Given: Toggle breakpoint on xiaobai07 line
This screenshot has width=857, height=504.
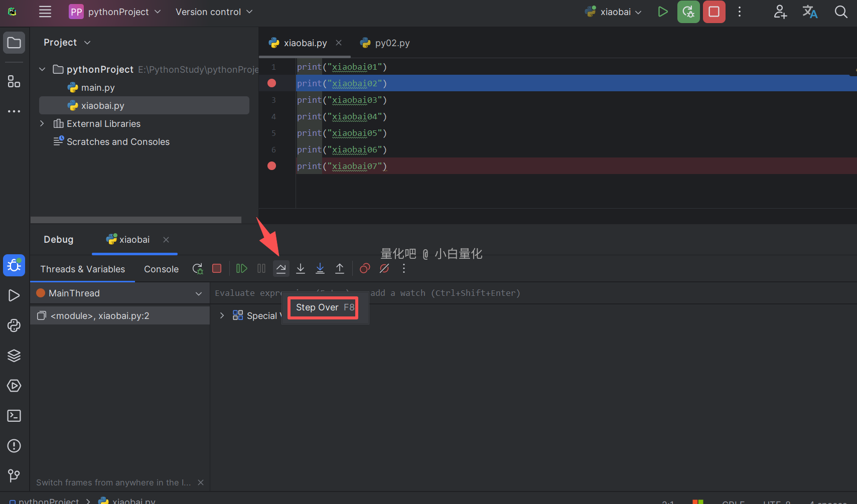Looking at the screenshot, I should click(272, 166).
